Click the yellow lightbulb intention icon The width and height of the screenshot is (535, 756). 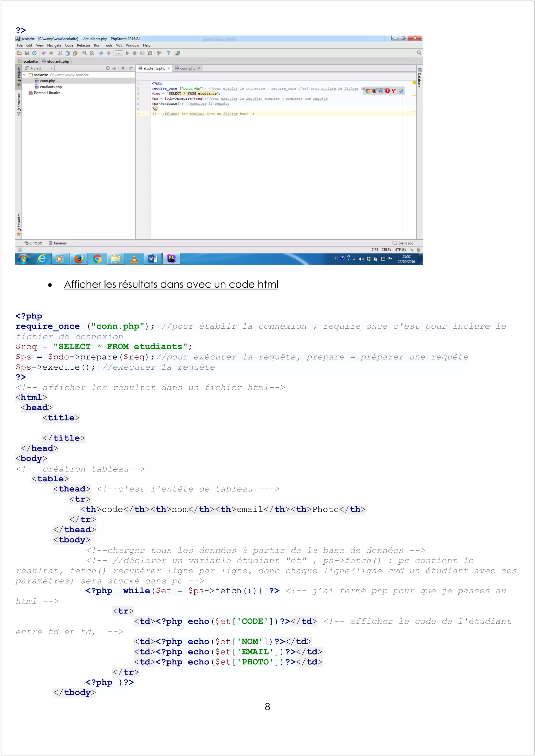pyautogui.click(x=156, y=109)
